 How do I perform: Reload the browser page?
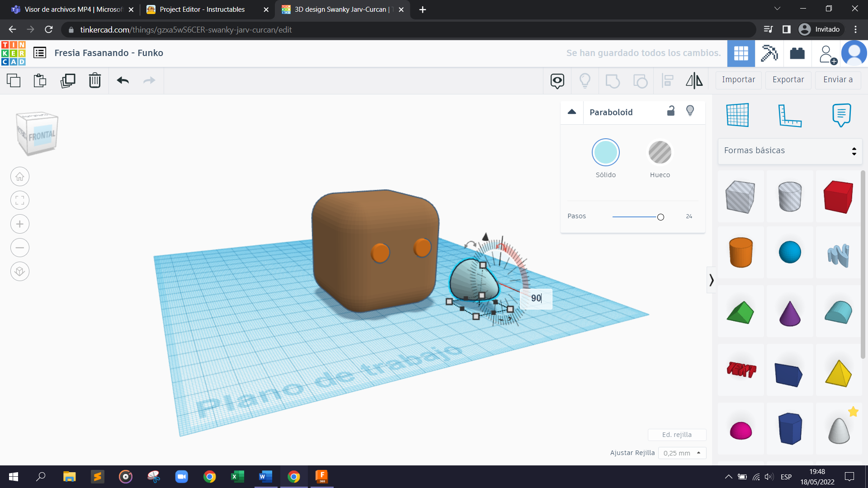(x=49, y=29)
